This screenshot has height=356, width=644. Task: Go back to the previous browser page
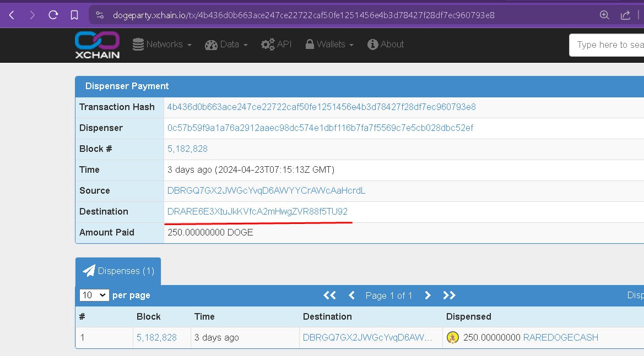click(x=12, y=15)
